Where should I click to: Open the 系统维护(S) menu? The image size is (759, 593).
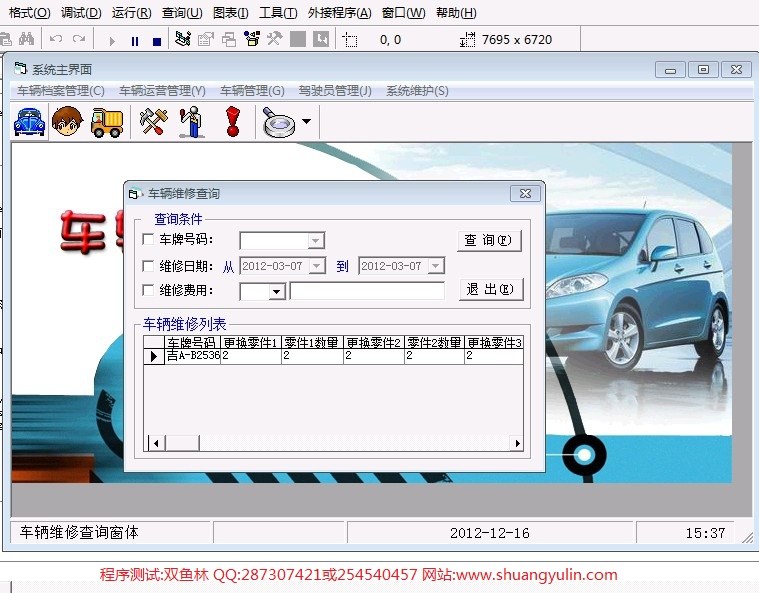pos(417,91)
